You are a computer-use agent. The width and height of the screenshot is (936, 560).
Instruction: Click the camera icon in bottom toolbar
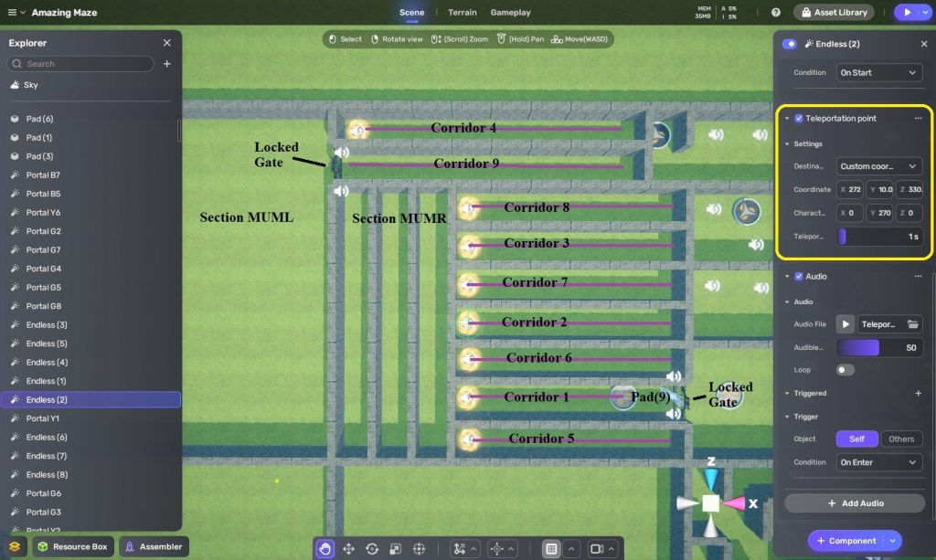pyautogui.click(x=595, y=548)
